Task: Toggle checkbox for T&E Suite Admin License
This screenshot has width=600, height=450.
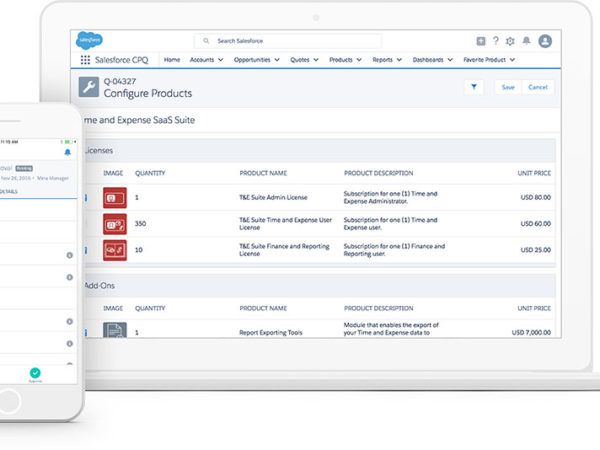Action: (86, 197)
